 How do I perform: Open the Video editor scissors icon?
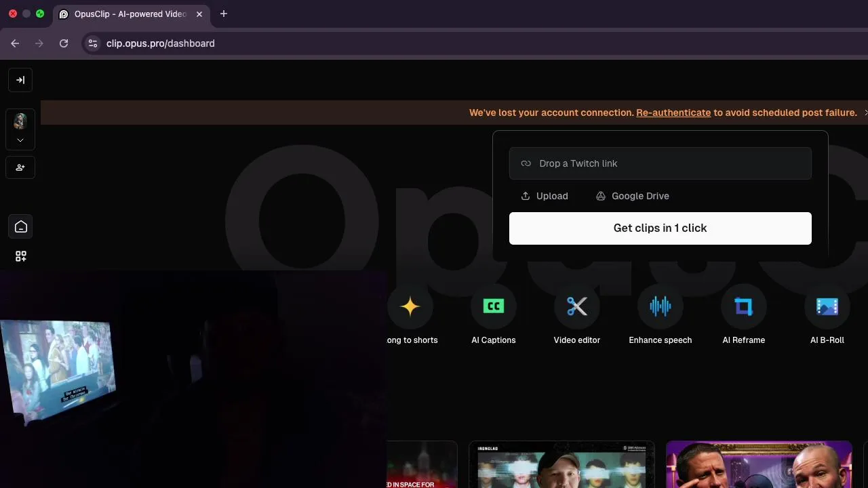pos(577,306)
